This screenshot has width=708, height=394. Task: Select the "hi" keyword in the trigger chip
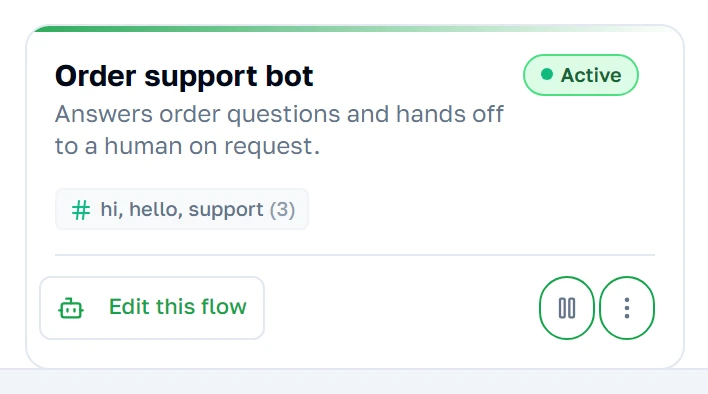coord(111,209)
